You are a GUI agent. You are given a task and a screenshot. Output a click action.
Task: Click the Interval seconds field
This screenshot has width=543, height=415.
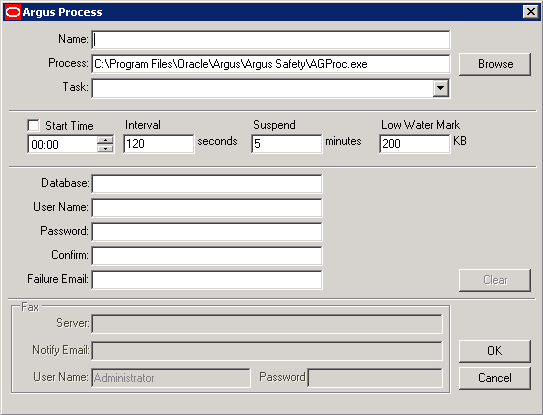[x=159, y=144]
